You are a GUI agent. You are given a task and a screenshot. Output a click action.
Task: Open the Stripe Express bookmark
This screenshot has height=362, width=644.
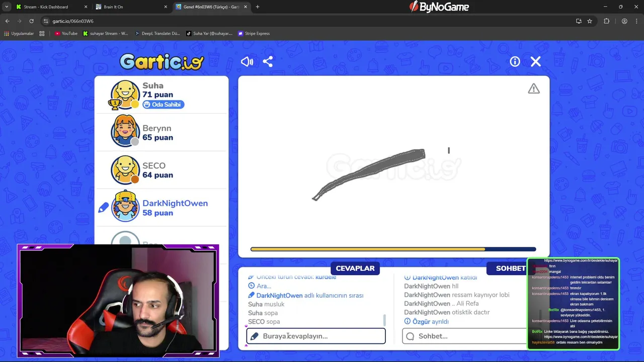[254, 34]
